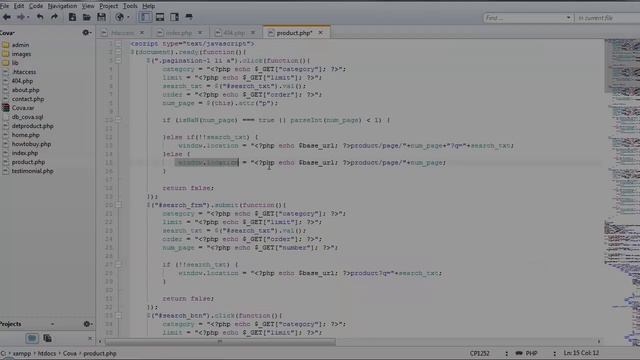Screen dimensions: 640x360
Task: Select the product.php tab
Action: point(294,33)
